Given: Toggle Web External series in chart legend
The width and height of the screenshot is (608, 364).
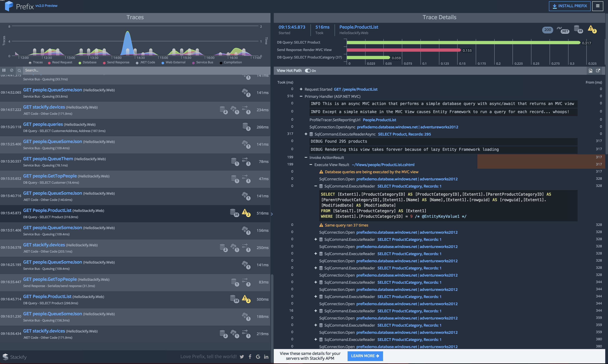Looking at the screenshot, I should (173, 62).
